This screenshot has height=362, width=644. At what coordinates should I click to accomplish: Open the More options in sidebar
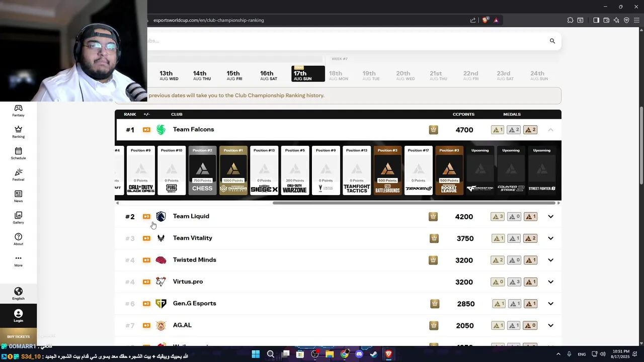click(18, 260)
